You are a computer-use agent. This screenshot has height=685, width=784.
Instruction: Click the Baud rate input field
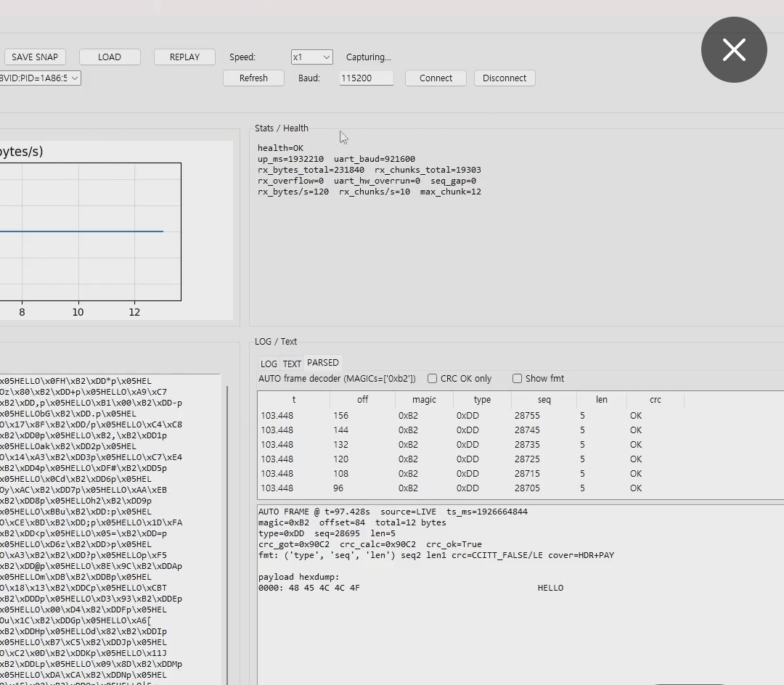point(366,78)
